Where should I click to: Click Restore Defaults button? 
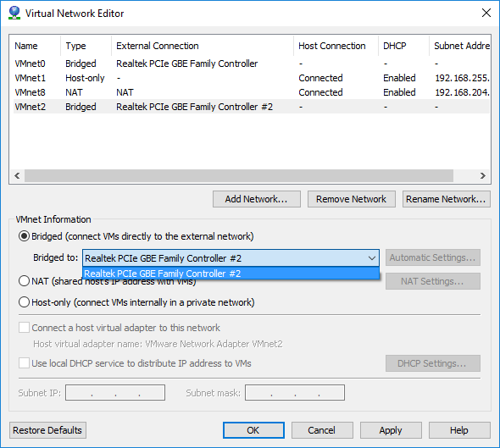[47, 430]
